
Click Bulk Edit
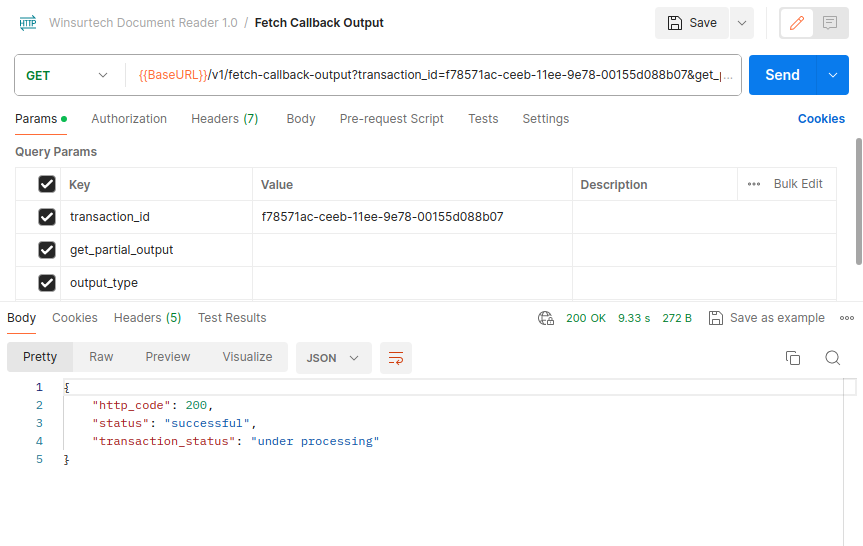[798, 184]
